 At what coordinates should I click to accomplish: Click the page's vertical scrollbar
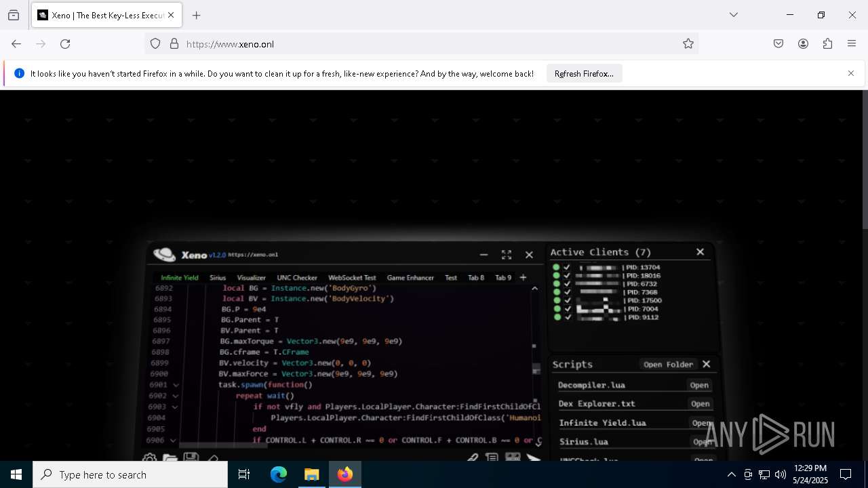[x=865, y=159]
